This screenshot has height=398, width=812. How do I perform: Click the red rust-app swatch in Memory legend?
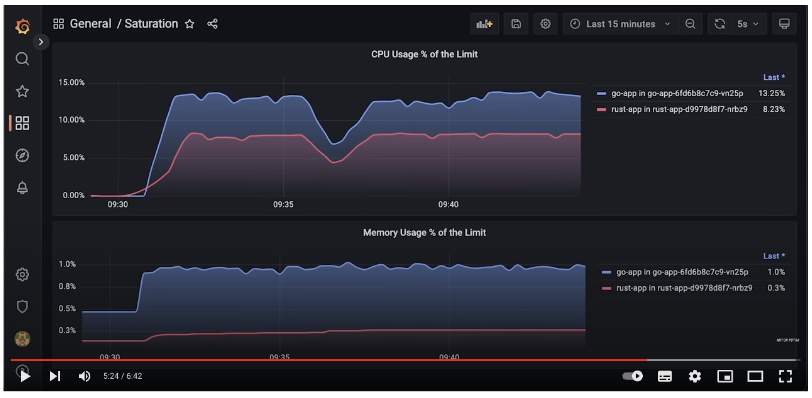click(x=606, y=288)
